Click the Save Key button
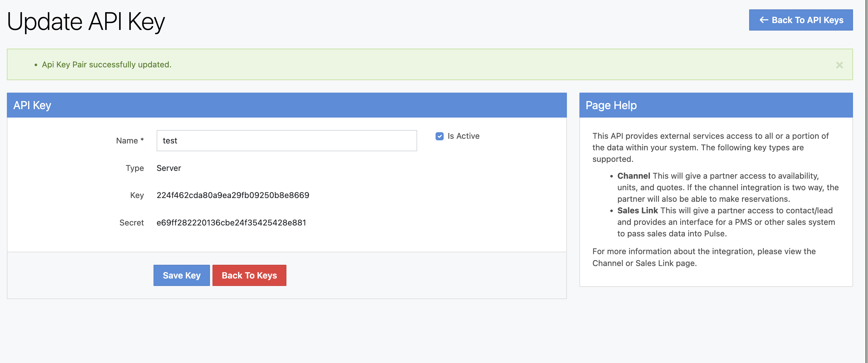Image resolution: width=868 pixels, height=363 pixels. 181,275
